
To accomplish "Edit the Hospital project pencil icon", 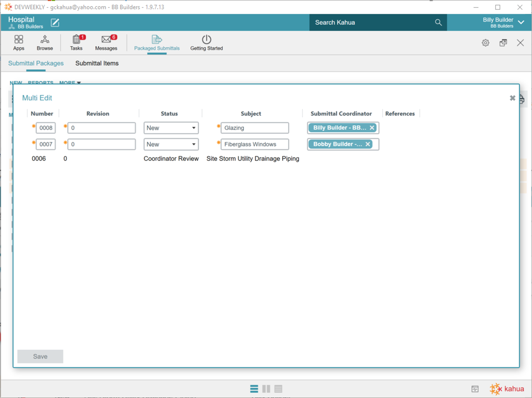I will (55, 23).
